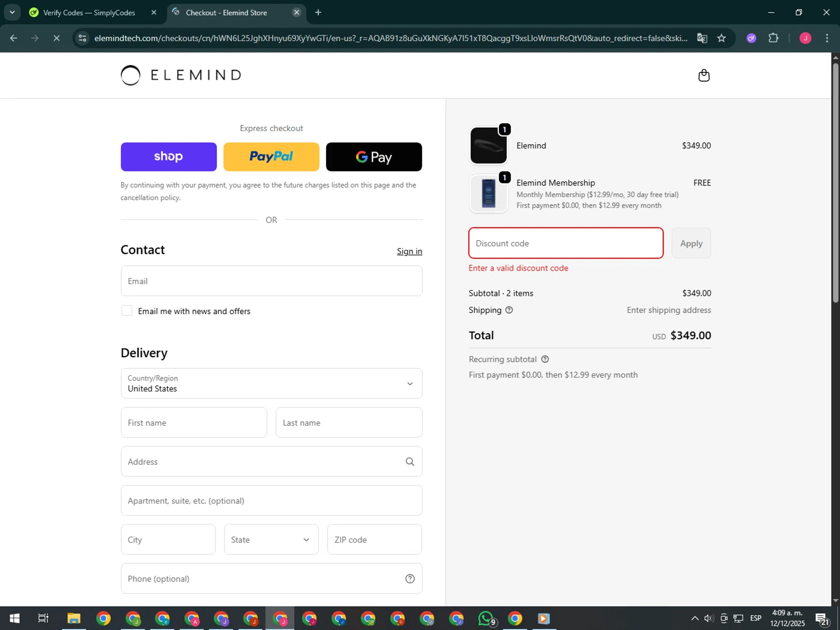Image resolution: width=840 pixels, height=630 pixels.
Task: Open WhatsApp from the taskbar
Action: pos(486,618)
